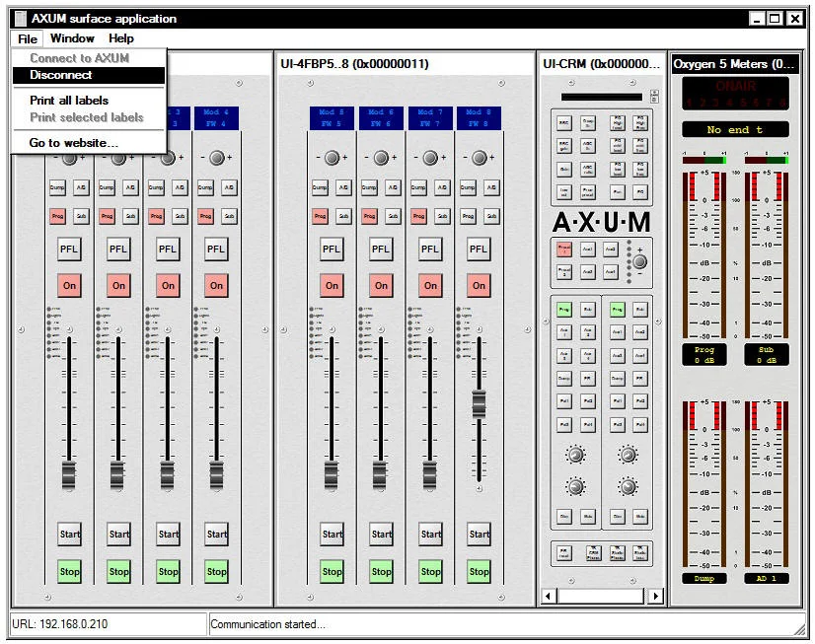Click the AD 1 meter label
This screenshot has width=815, height=644.
coord(766,578)
